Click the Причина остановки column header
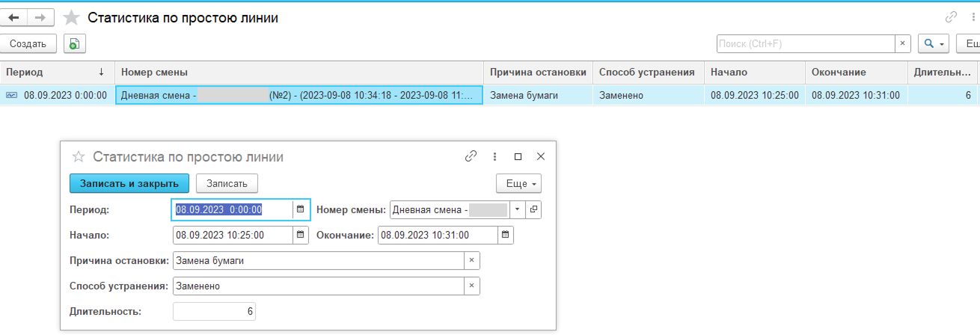 click(537, 73)
